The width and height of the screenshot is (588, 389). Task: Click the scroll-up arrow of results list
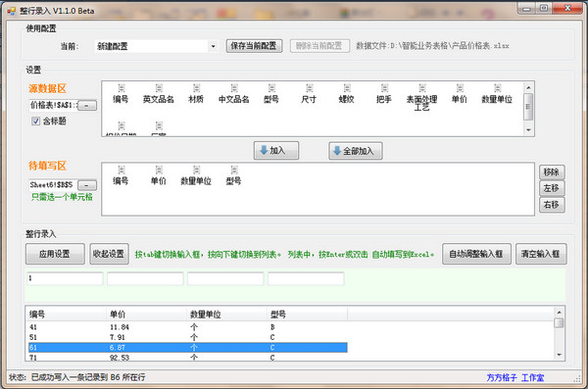coord(559,313)
